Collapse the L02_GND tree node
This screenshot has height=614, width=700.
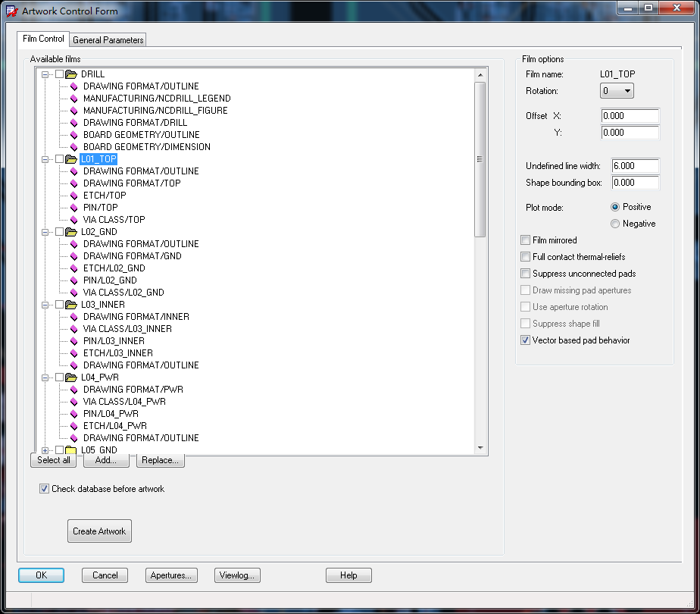45,232
